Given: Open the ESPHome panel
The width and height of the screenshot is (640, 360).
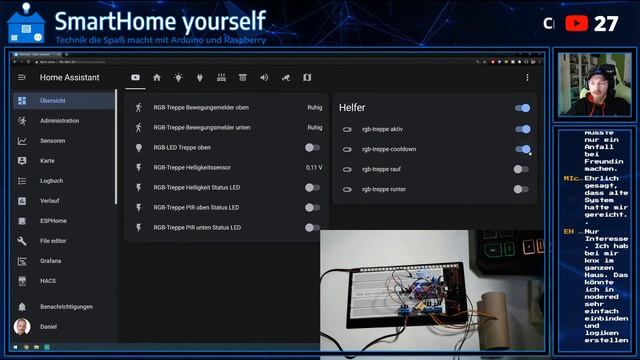Looking at the screenshot, I should click(63, 221).
